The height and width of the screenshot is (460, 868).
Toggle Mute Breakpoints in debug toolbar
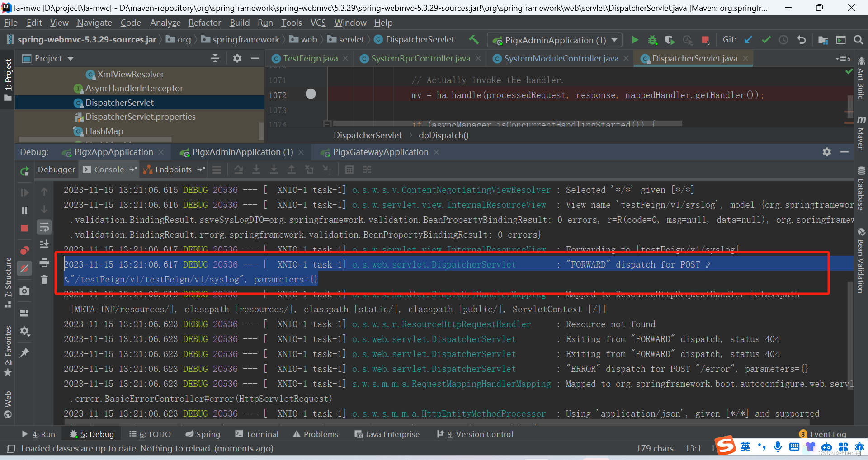(24, 268)
